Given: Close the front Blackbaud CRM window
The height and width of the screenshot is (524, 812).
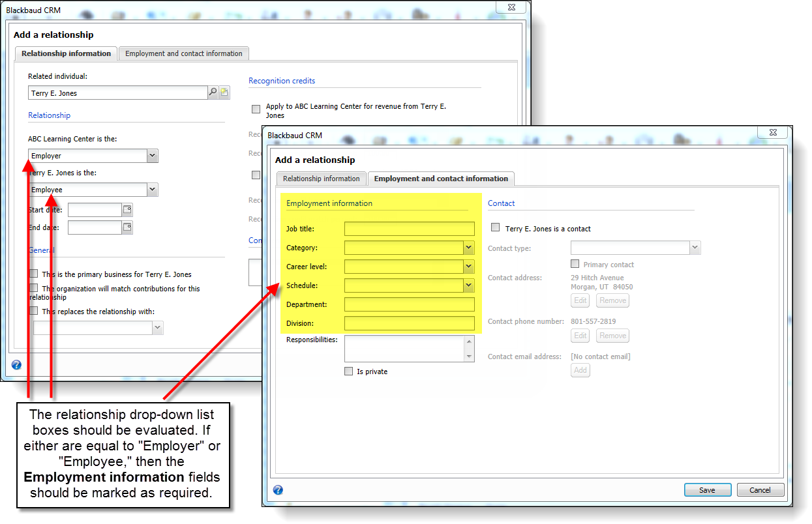Looking at the screenshot, I should coord(772,132).
